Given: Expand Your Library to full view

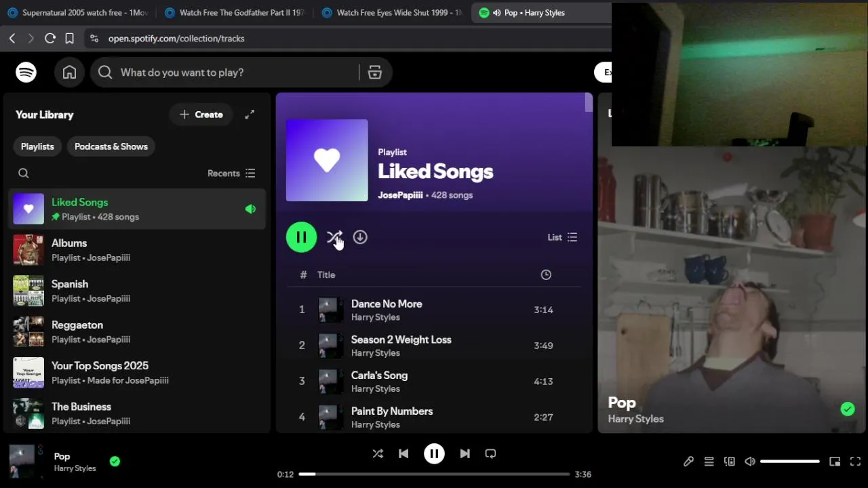Looking at the screenshot, I should [250, 115].
